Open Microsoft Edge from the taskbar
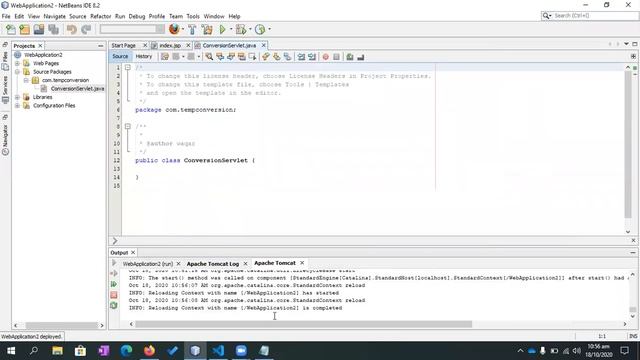The image size is (640, 360). (x=127, y=351)
